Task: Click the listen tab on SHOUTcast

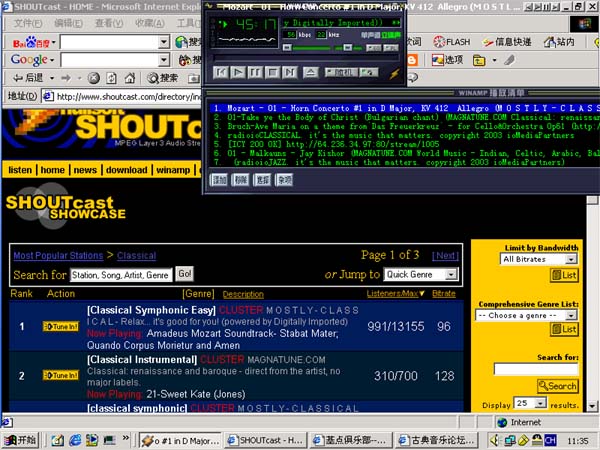Action: pyautogui.click(x=20, y=170)
